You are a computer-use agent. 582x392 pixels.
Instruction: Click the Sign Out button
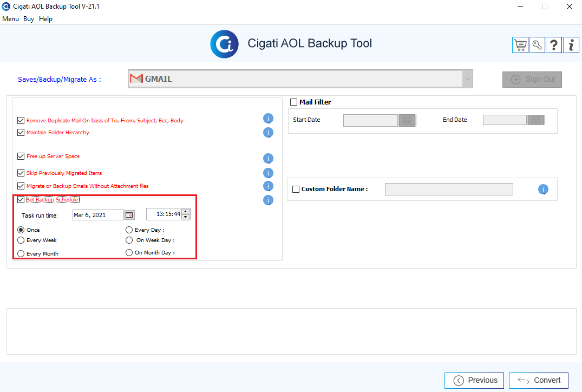pos(532,80)
